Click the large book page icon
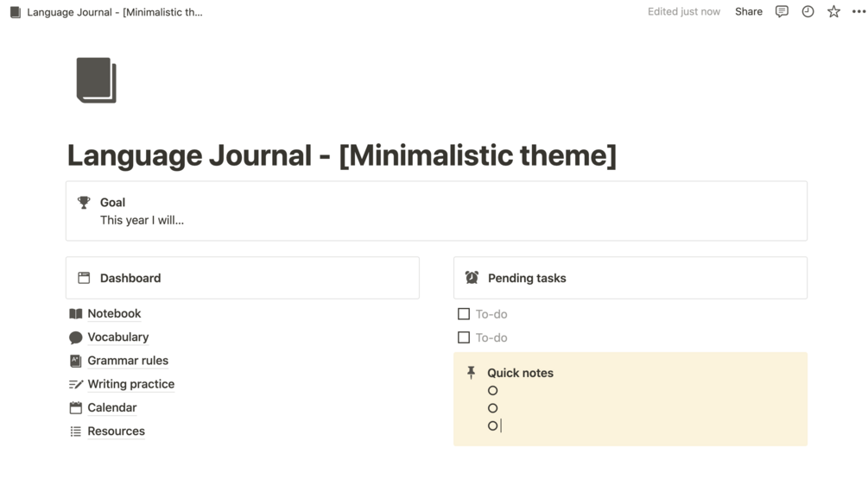This screenshot has height=491, width=868. tap(96, 80)
